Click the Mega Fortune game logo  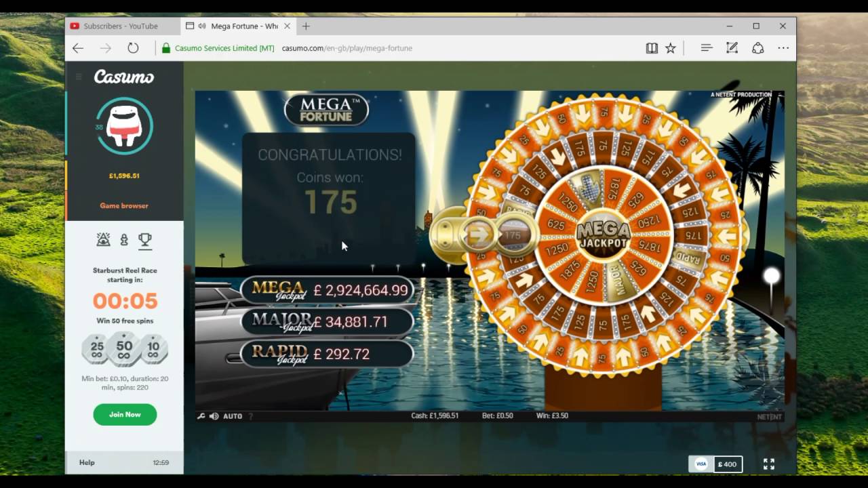tap(327, 110)
